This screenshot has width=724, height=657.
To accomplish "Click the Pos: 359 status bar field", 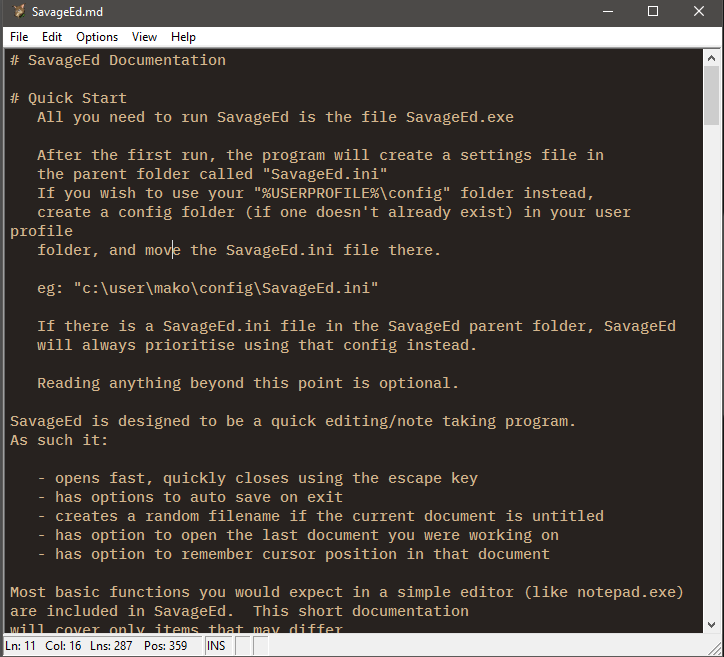I will click(165, 645).
